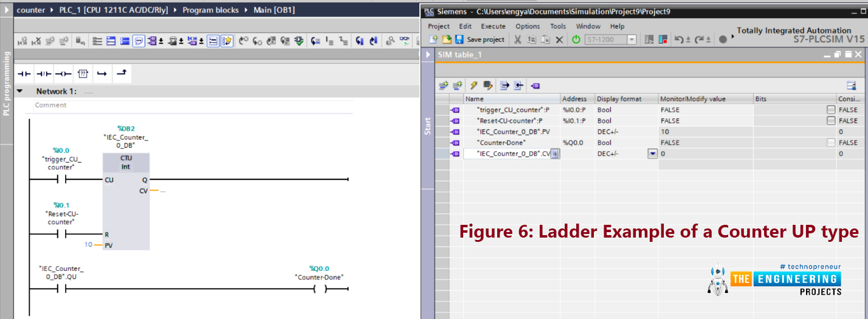Open the Execute menu in PLCSIM

point(493,26)
